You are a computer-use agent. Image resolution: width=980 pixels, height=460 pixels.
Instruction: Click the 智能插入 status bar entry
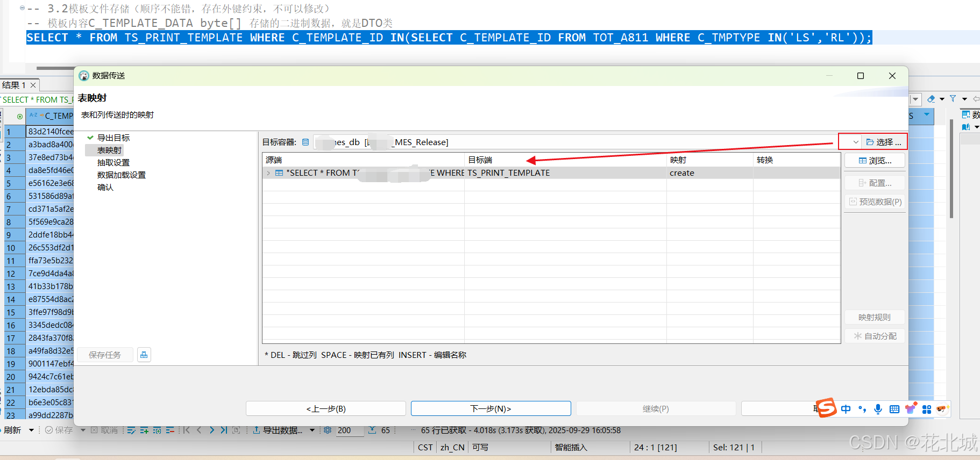(571, 447)
